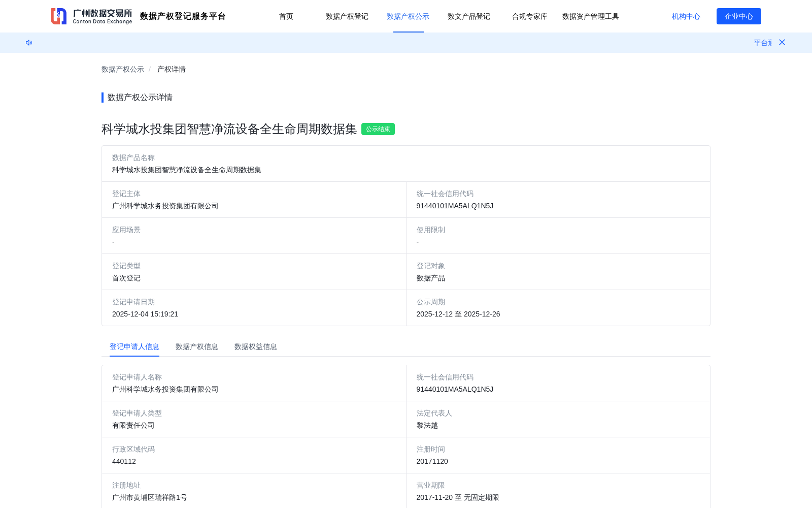The height and width of the screenshot is (508, 812).
Task: Click the 公示结束 status badge
Action: point(378,129)
